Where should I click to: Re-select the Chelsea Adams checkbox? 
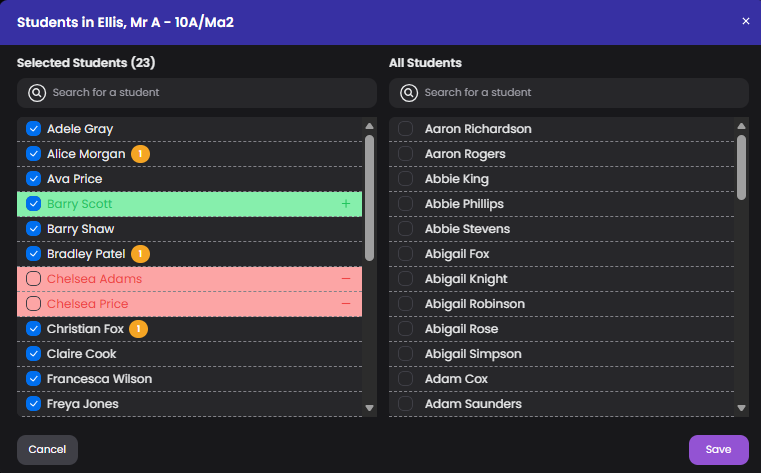(x=33, y=278)
